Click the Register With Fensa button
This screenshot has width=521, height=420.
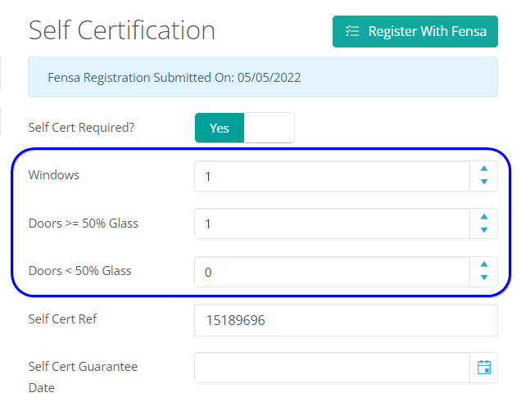click(415, 31)
